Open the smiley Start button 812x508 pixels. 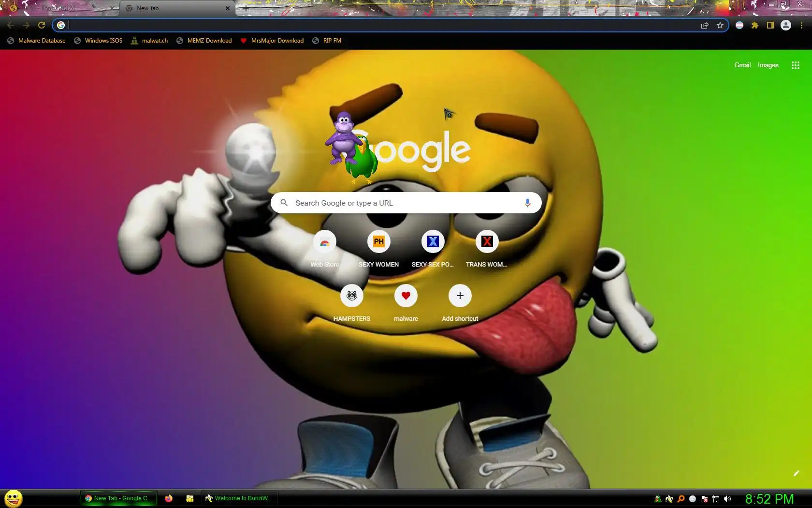14,498
